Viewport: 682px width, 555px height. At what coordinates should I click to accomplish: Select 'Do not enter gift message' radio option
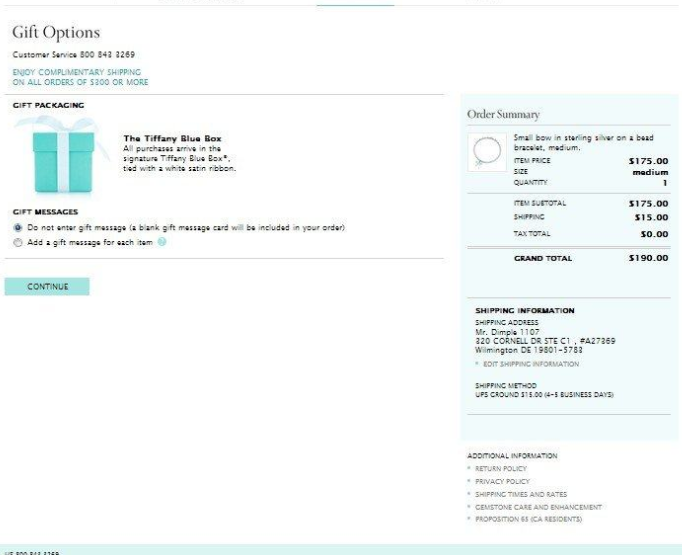(18, 227)
